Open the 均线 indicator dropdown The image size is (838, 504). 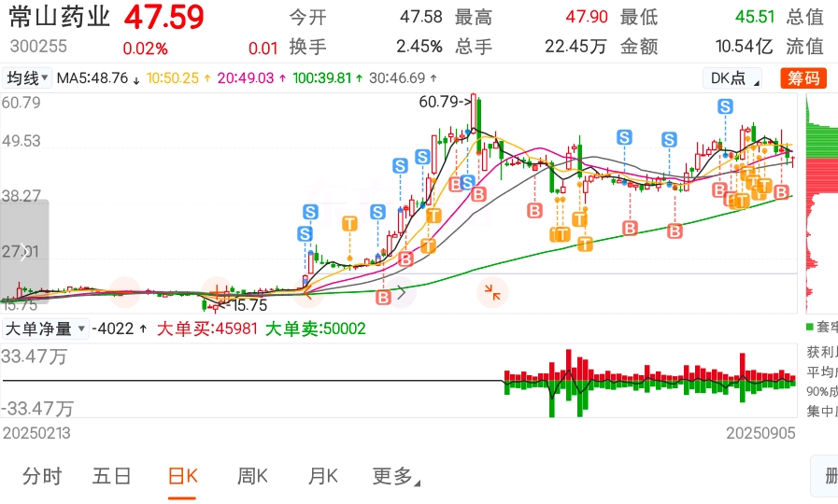tap(27, 78)
